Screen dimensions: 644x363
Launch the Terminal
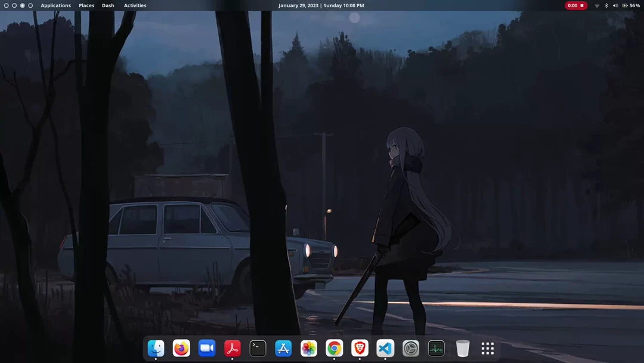[x=258, y=348]
